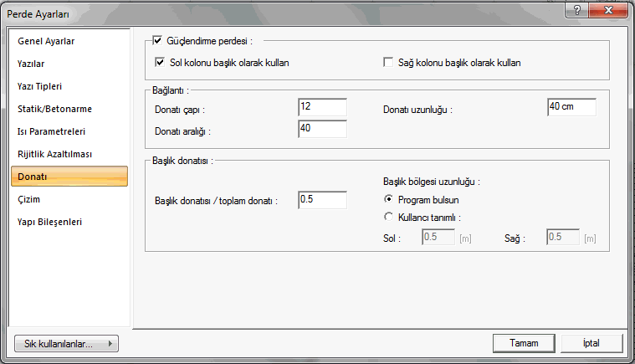Close the Perde Ayarları dialog
The height and width of the screenshot is (364, 635).
pos(608,10)
